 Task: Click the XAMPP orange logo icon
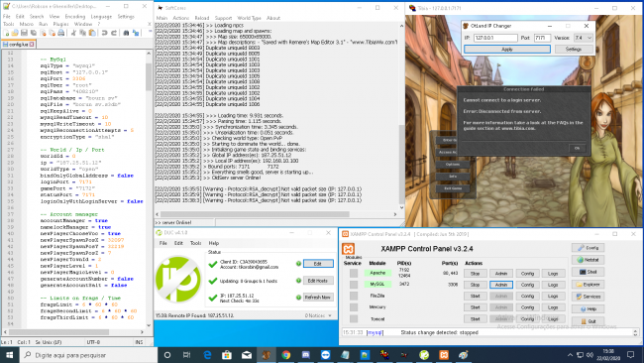point(348,249)
